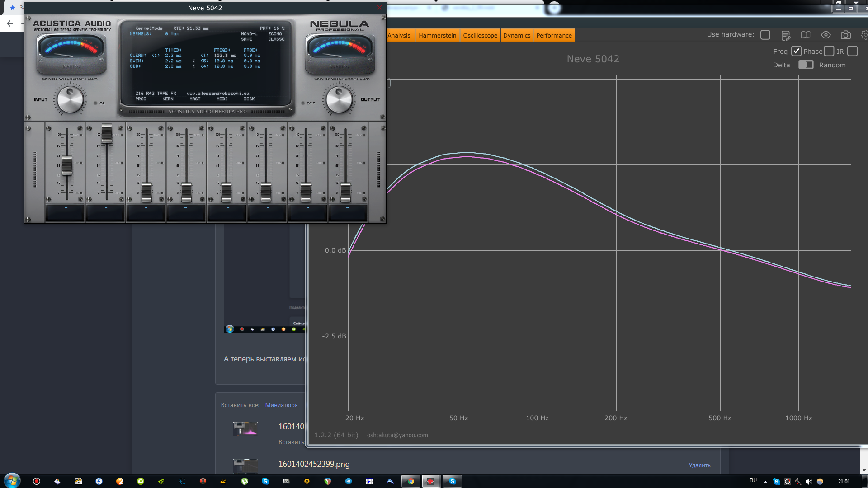Click the RU language indicator
This screenshot has height=488, width=868.
[x=753, y=480]
